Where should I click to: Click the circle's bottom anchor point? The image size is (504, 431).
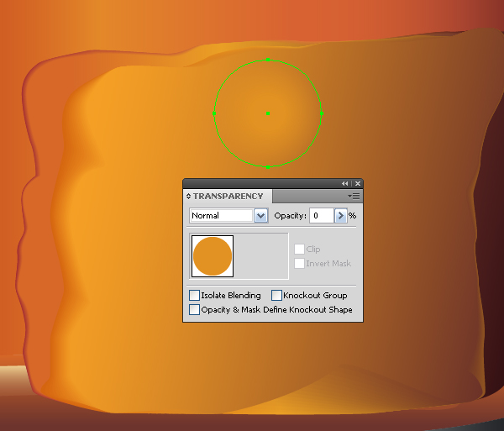click(x=268, y=167)
